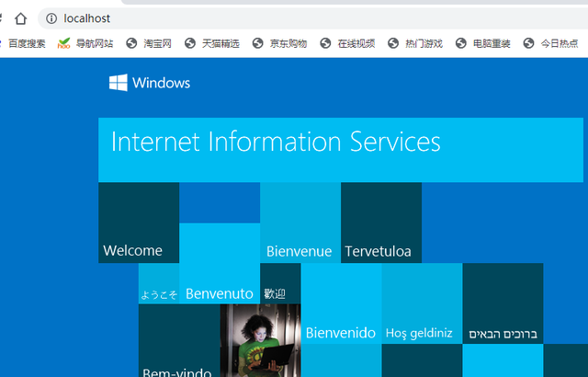The image size is (588, 377).
Task: Click the Windows text next to logo
Action: (x=162, y=83)
